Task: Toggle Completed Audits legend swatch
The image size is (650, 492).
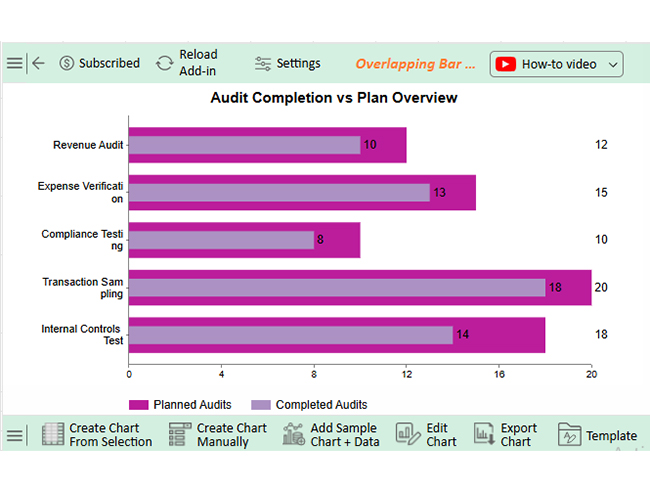Action: (261, 405)
